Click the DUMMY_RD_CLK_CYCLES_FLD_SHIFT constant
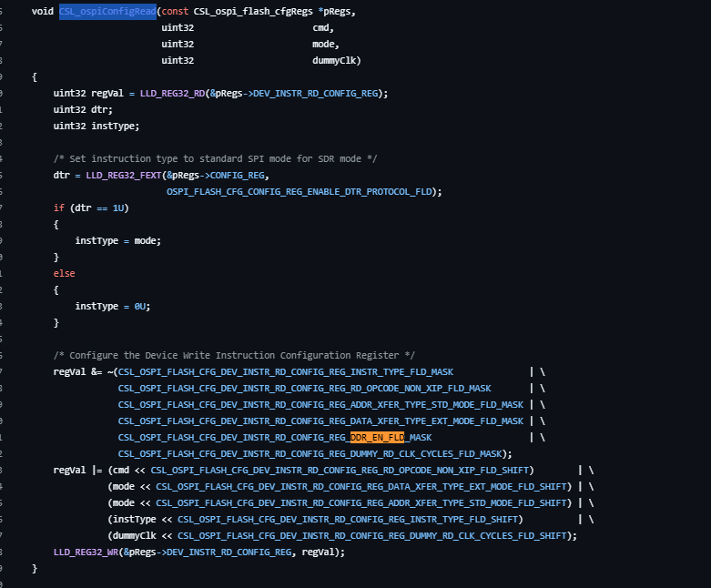 coord(371,536)
